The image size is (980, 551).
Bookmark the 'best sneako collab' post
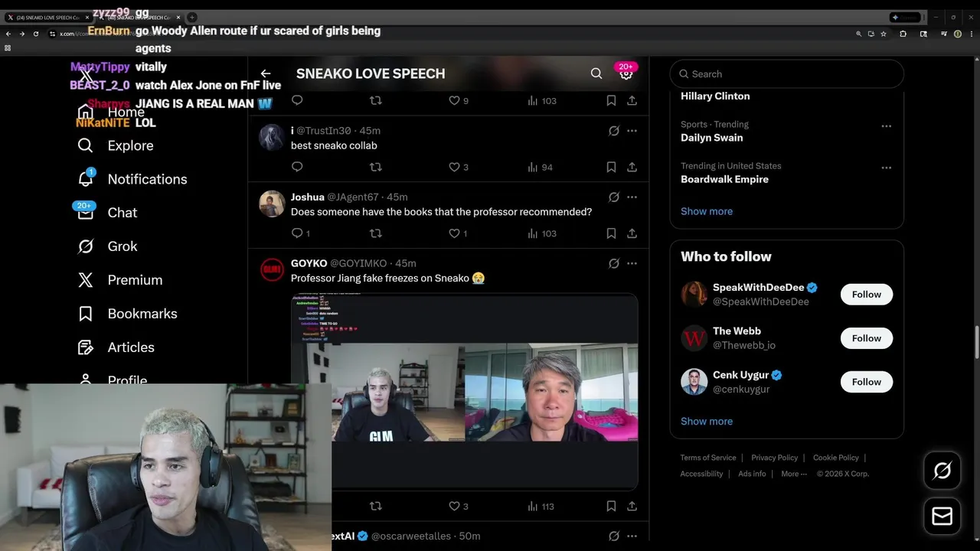[x=611, y=167]
